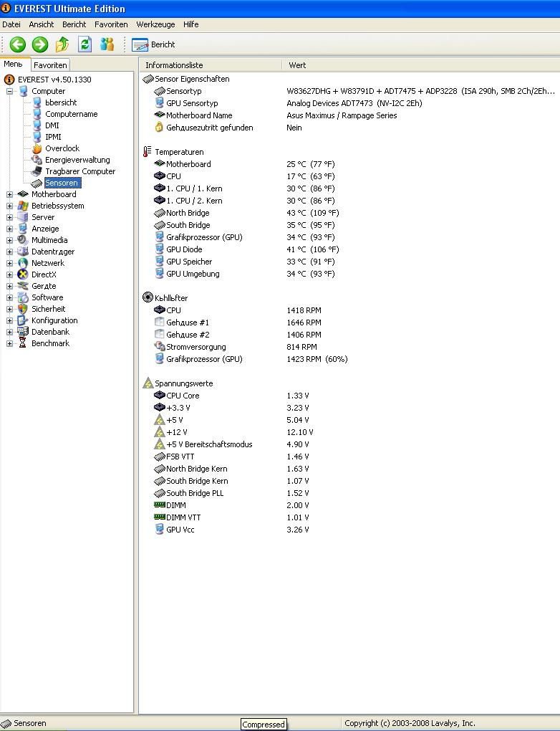The image size is (560, 731).
Task: Select IPMI in the tree
Action: [x=53, y=137]
